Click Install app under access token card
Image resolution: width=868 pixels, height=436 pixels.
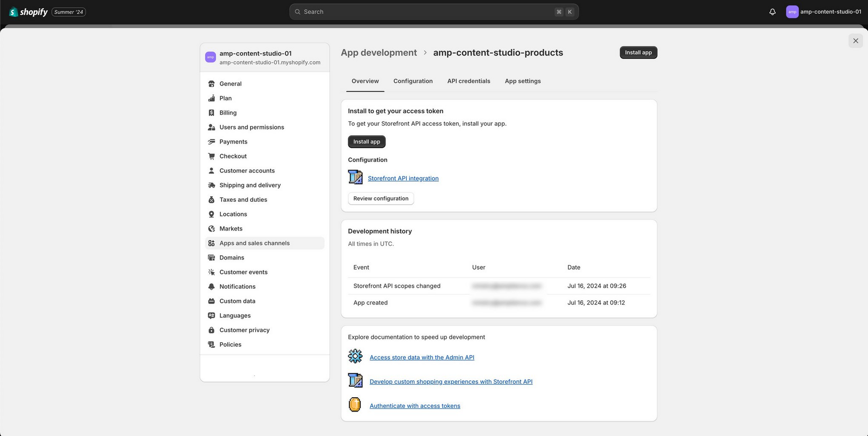pos(367,142)
